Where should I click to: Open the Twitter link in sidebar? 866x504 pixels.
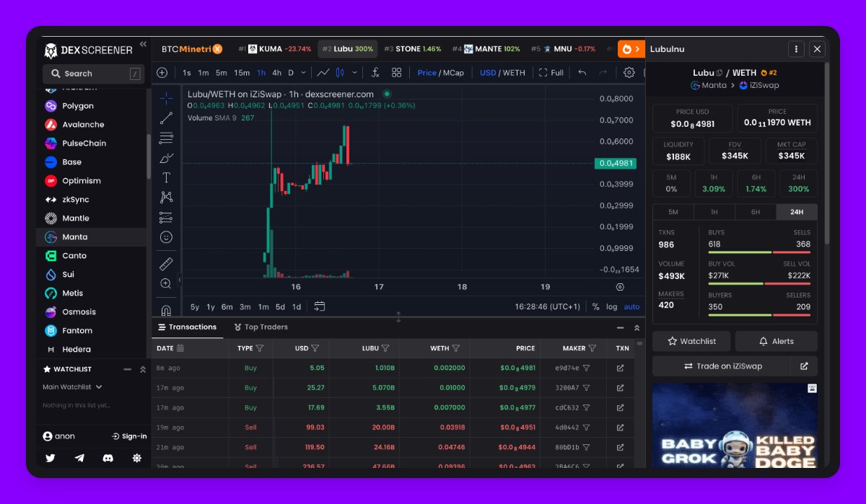51,458
